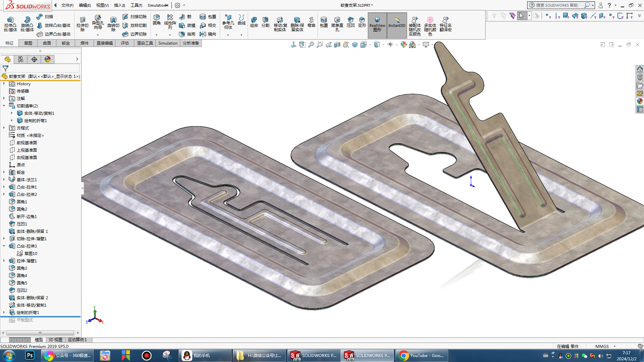Switch to the 评估 evaluate tab
This screenshot has width=644, height=362.
(x=125, y=43)
